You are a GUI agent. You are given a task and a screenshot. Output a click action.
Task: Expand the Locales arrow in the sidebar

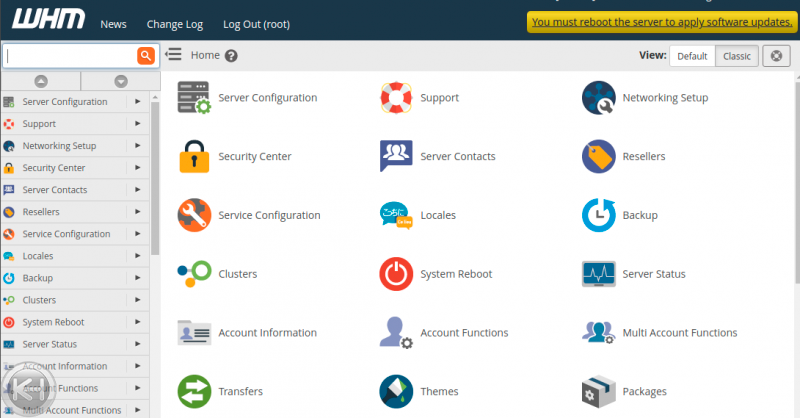click(x=138, y=256)
